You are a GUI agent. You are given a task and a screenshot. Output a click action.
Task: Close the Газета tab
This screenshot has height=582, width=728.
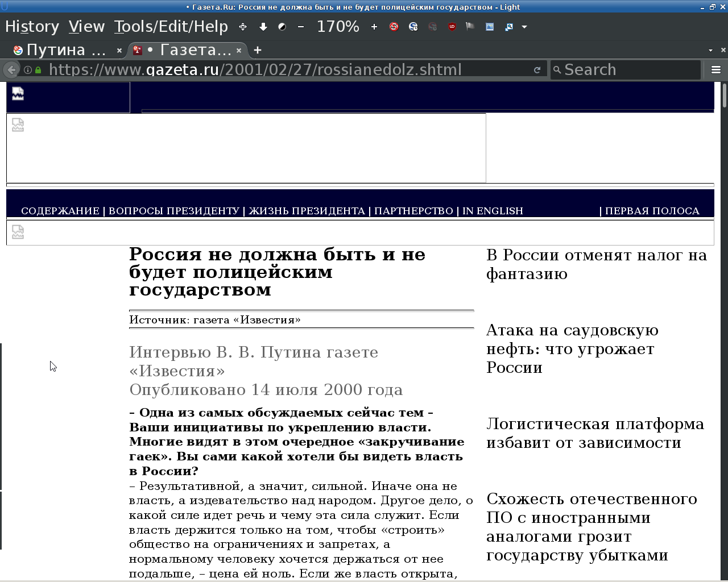239,51
